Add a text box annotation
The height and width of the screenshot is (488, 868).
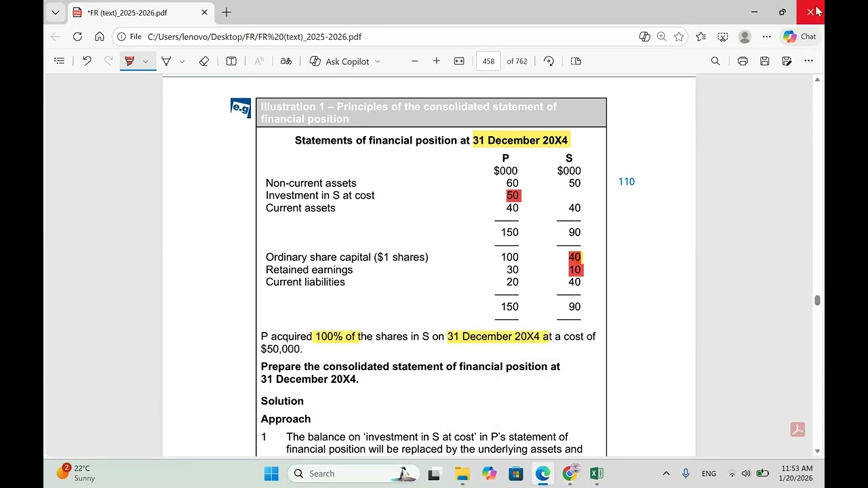coord(231,61)
